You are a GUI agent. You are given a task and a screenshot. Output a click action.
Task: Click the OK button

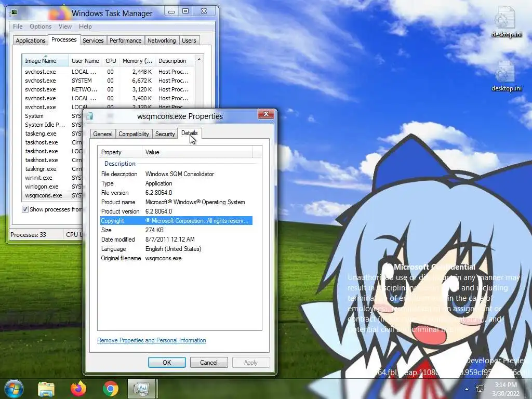(x=167, y=362)
